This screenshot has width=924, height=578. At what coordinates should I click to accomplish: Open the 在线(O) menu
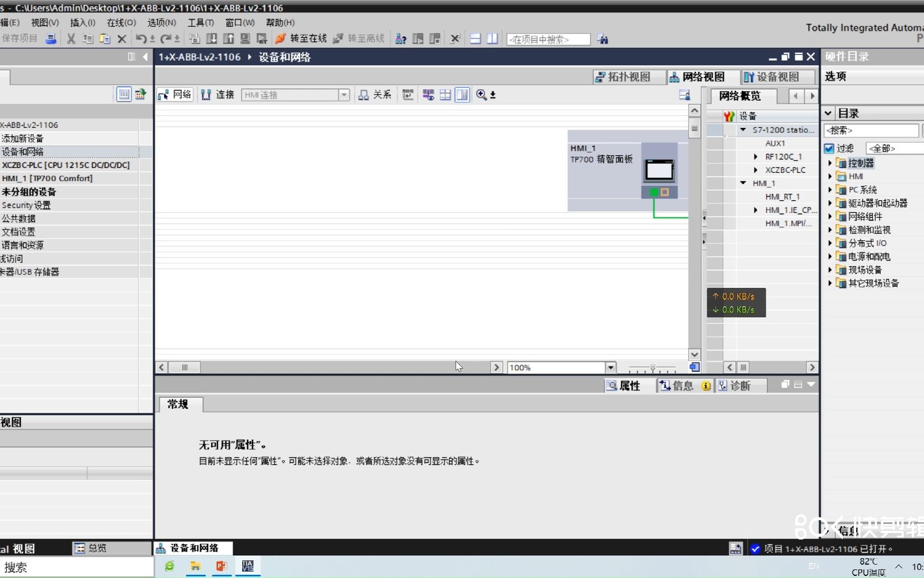tap(121, 22)
